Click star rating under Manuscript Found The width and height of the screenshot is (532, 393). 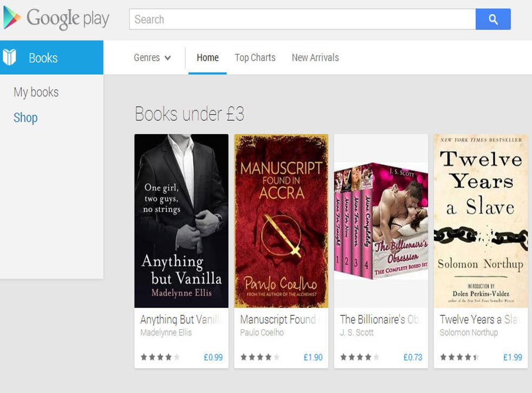260,357
